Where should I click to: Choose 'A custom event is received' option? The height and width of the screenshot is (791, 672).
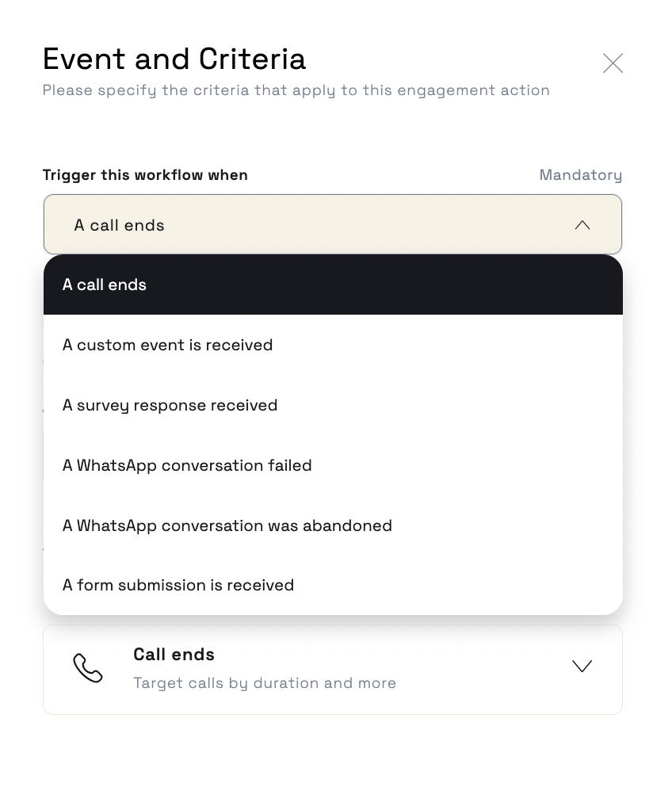coord(333,345)
